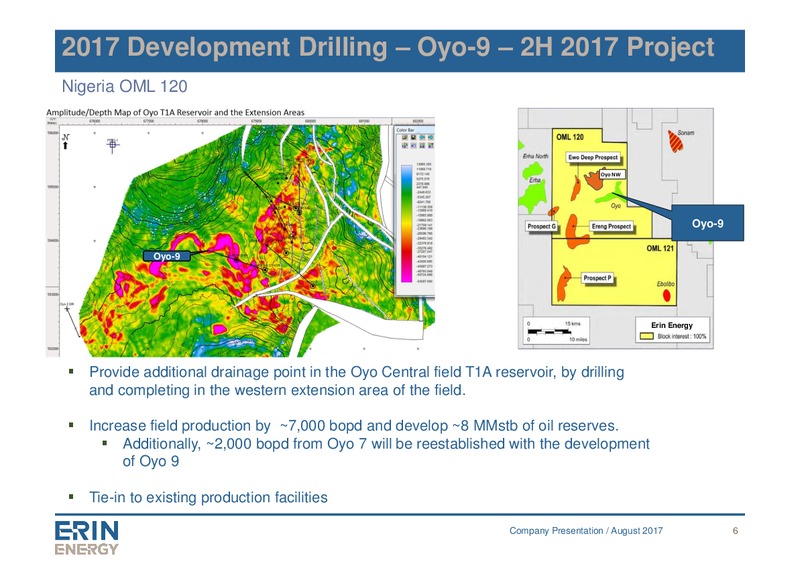
Task: Click the bullet 'Provide additional drainage point'
Action: click(x=357, y=381)
